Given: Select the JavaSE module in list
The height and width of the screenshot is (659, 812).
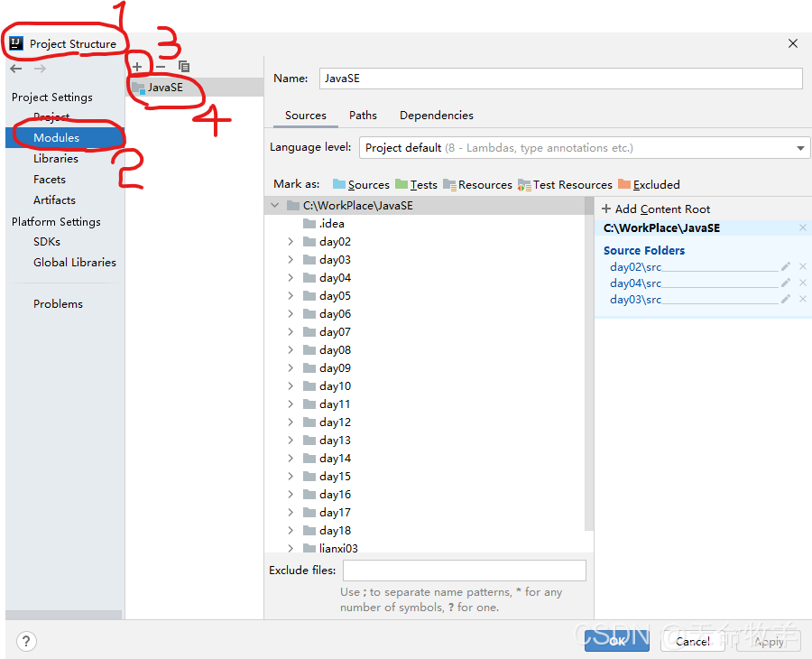Looking at the screenshot, I should click(195, 87).
